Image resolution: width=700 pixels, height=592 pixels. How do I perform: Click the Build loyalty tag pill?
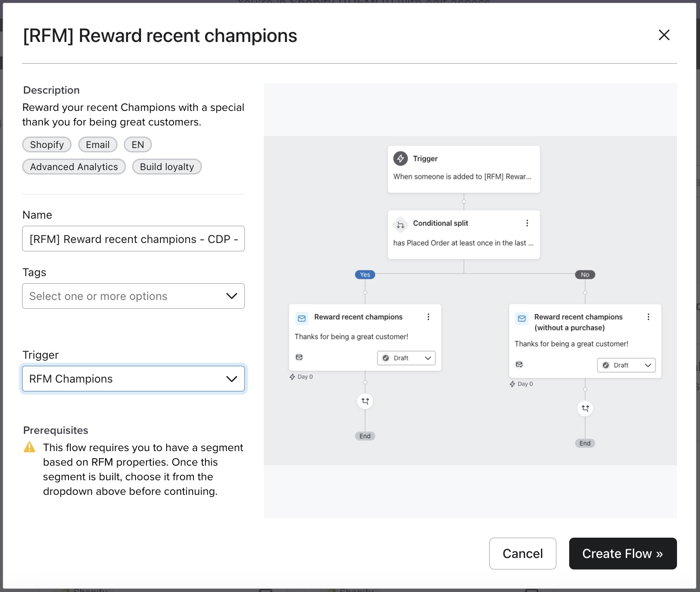[x=167, y=167]
